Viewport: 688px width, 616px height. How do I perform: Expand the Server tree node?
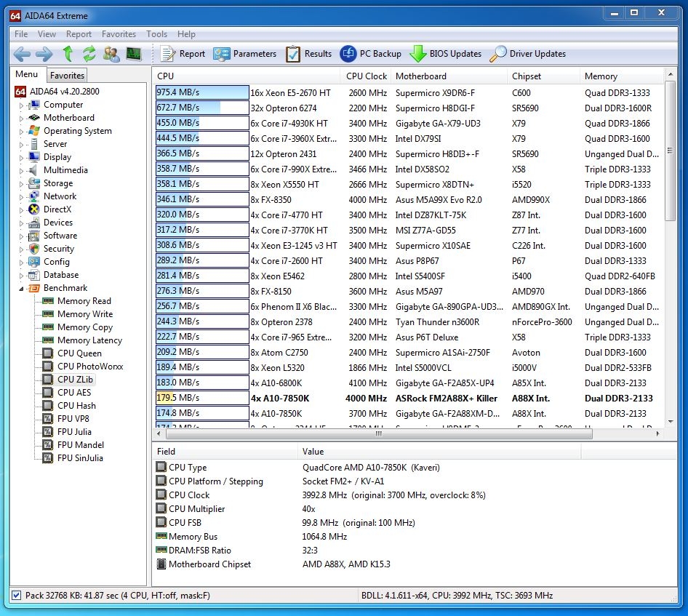[21, 144]
